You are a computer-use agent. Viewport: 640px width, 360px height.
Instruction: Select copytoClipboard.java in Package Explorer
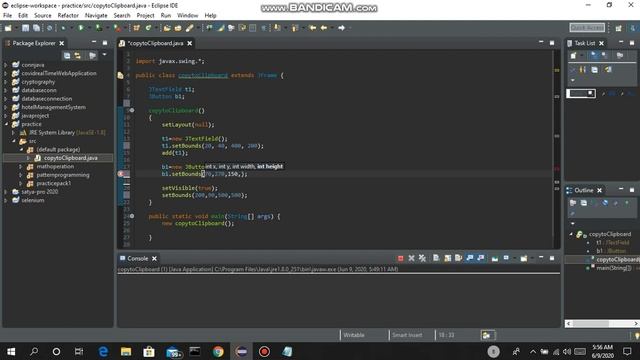[70, 158]
